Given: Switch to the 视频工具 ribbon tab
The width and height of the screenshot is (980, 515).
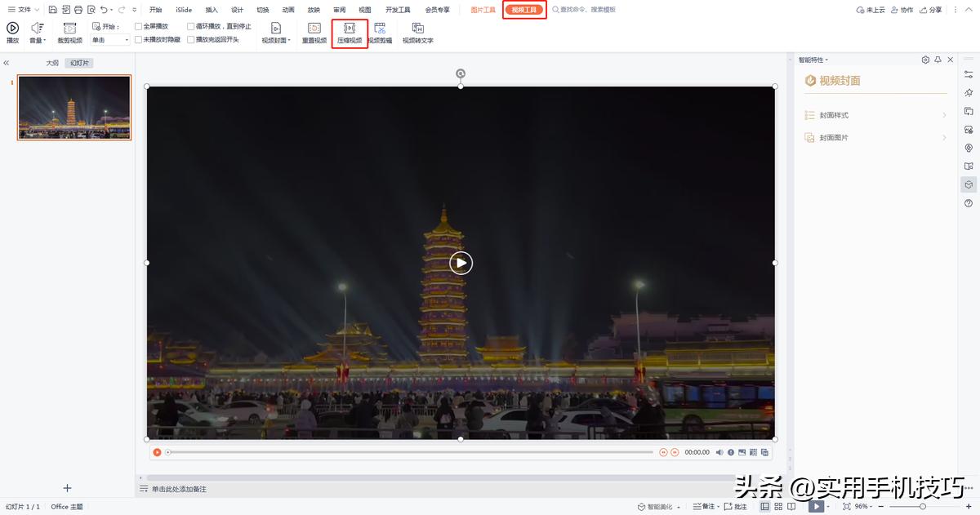Looking at the screenshot, I should 523,10.
